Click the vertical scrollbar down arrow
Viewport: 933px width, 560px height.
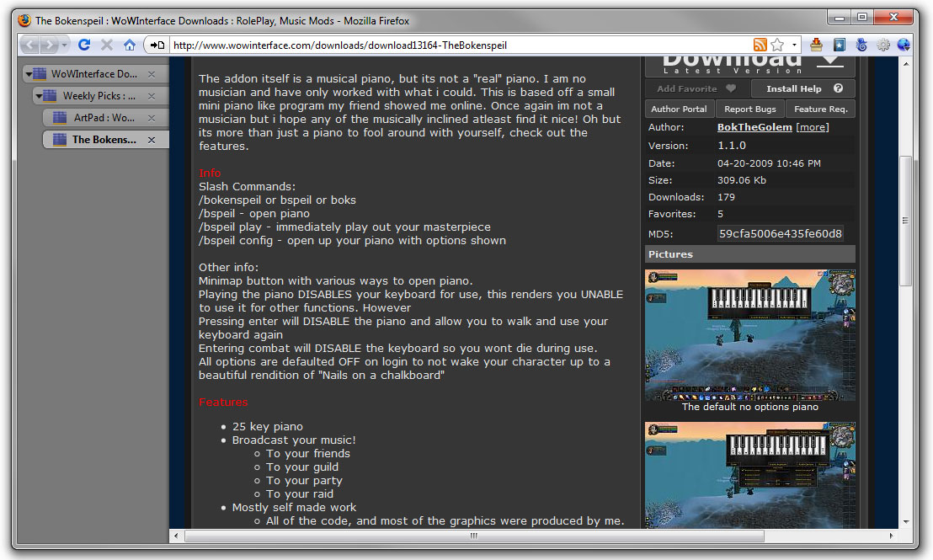905,522
